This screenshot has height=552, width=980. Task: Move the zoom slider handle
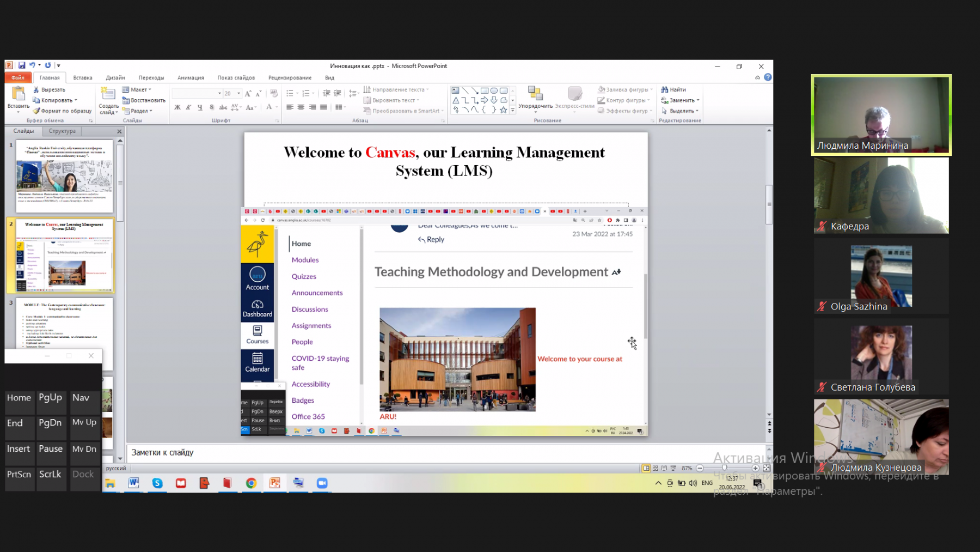point(724,468)
